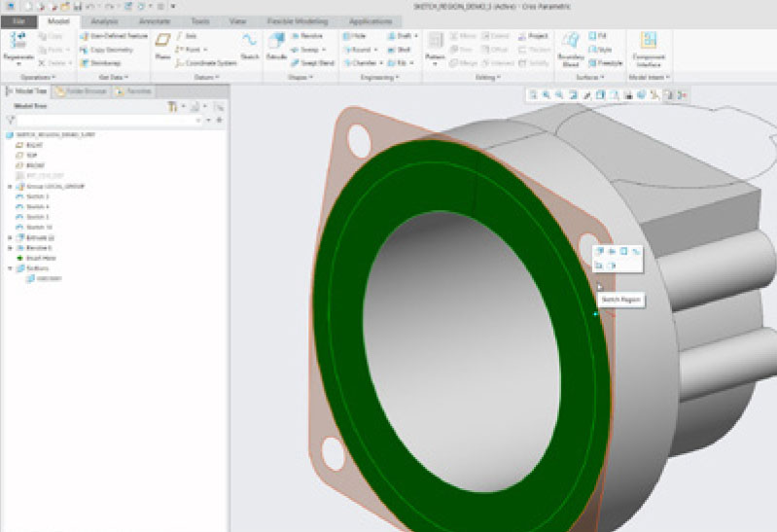The width and height of the screenshot is (777, 532).
Task: Switch to the Tools ribbon tab
Action: tap(200, 21)
